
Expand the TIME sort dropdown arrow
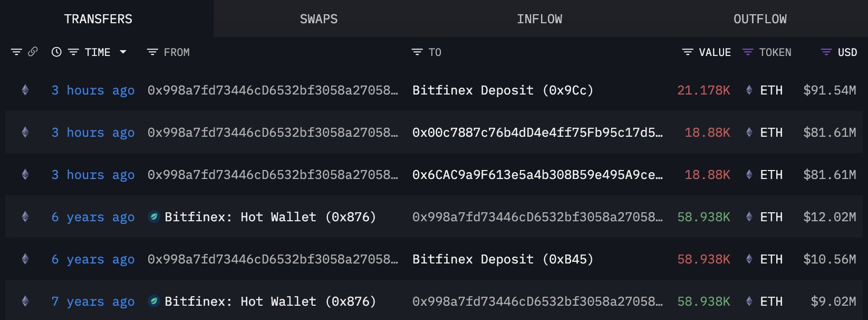tap(123, 52)
